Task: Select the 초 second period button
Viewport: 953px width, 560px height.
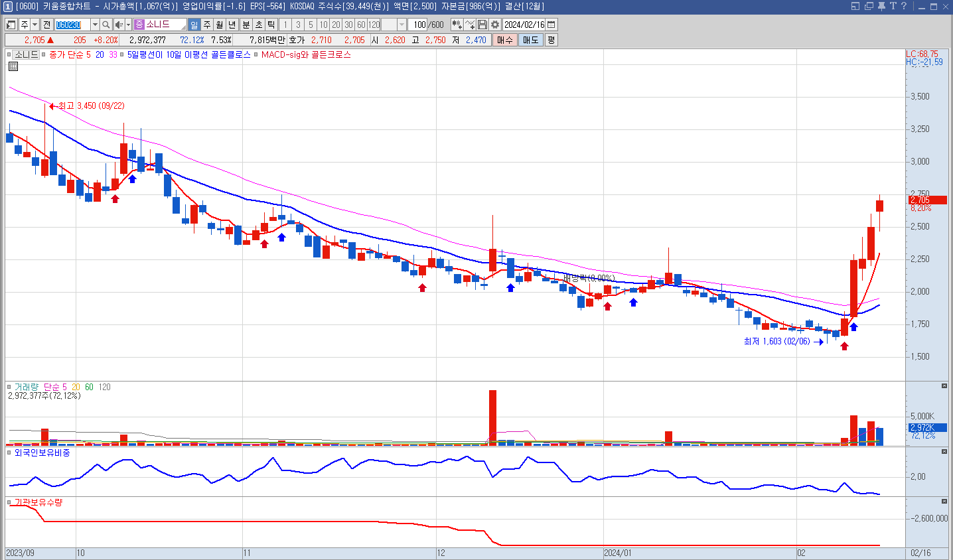Action: point(259,25)
